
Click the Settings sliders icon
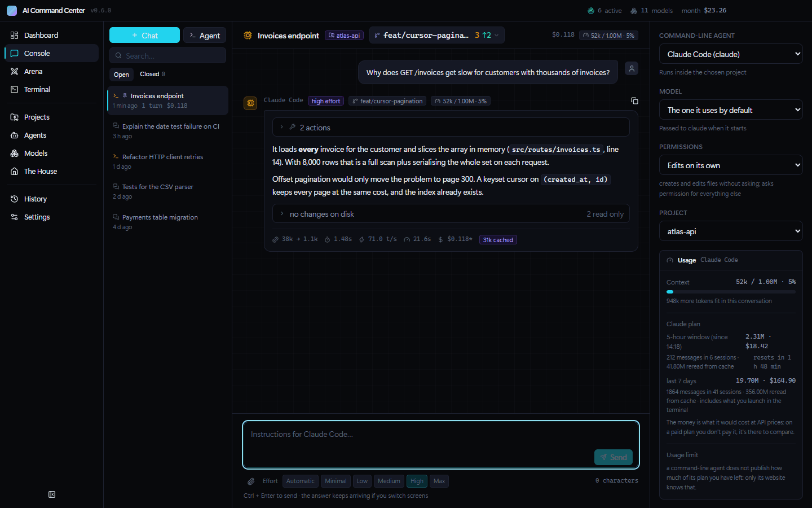[15, 217]
